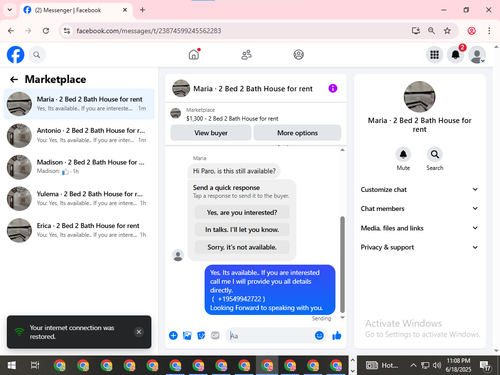Choose a sticker icon
Viewport: 500px width, 375px height.
pyautogui.click(x=201, y=335)
